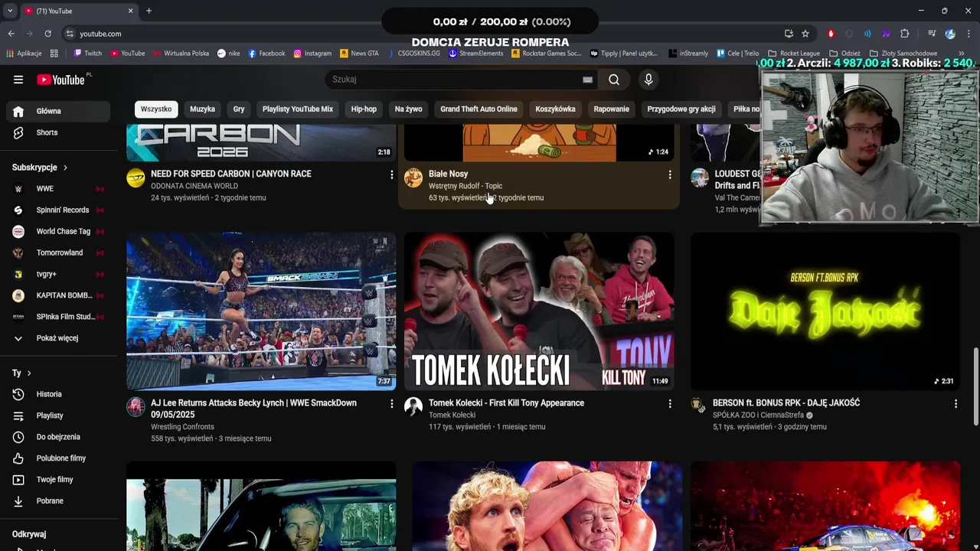Screen dimensions: 980x551
Task: Open options menu for BERSON Daję Jakość video
Action: pos(955,403)
